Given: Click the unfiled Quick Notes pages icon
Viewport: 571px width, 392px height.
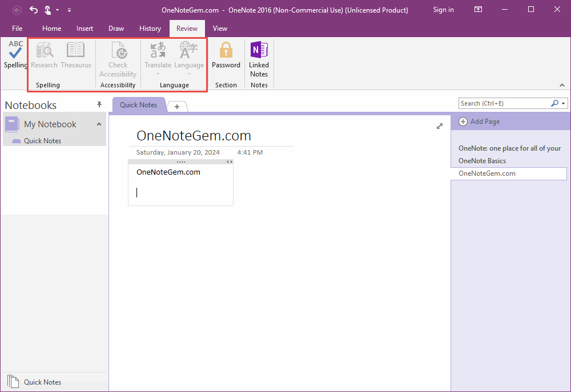Looking at the screenshot, I should tap(13, 382).
